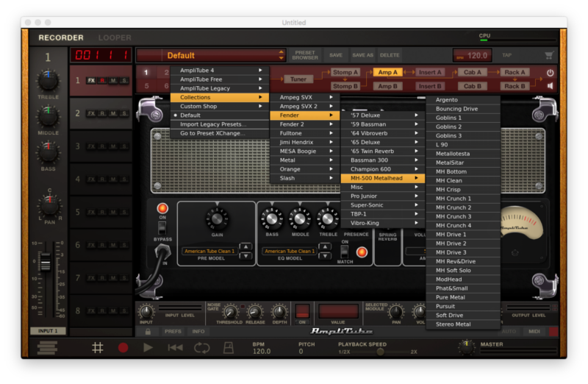Click the speaker mute icon in signal chain

(550, 86)
